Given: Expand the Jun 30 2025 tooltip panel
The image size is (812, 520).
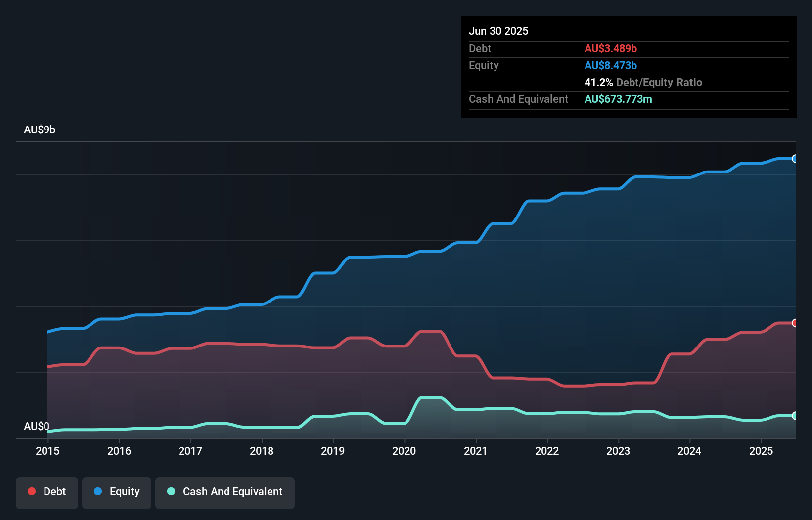Looking at the screenshot, I should 498,31.
